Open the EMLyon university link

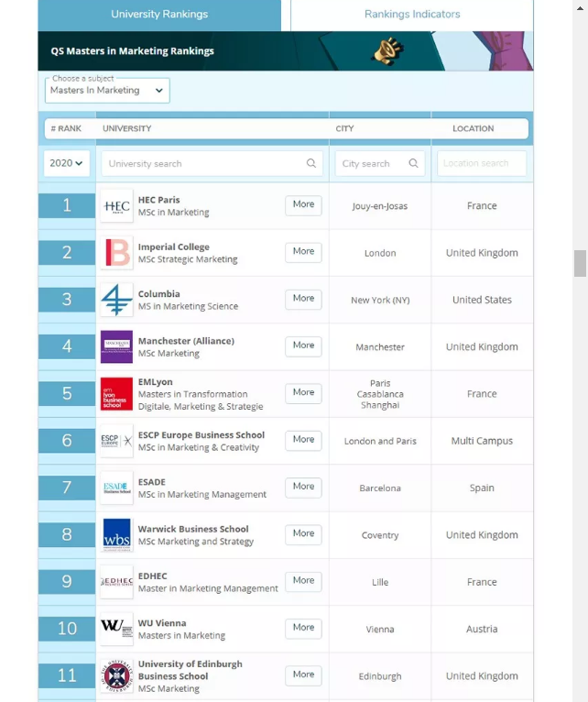156,382
